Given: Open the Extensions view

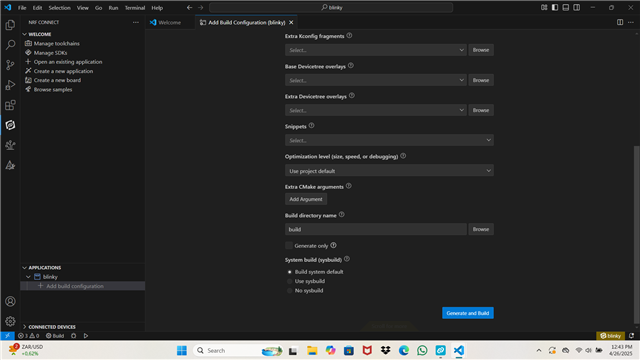Looking at the screenshot, I should (10, 105).
